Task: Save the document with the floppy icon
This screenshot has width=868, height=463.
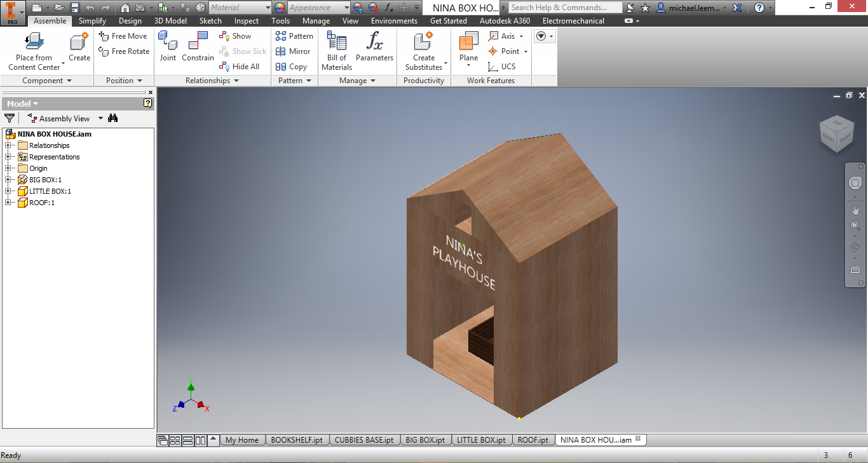Action: tap(75, 8)
